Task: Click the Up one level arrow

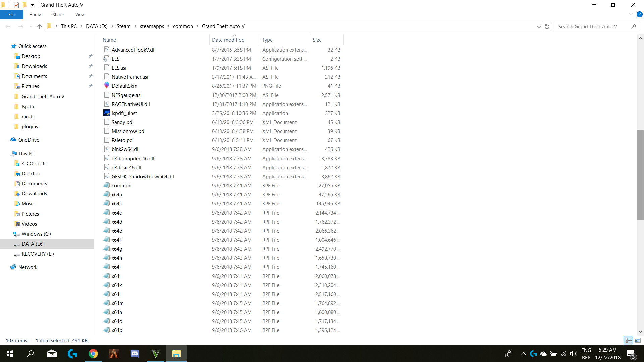Action: click(x=40, y=27)
